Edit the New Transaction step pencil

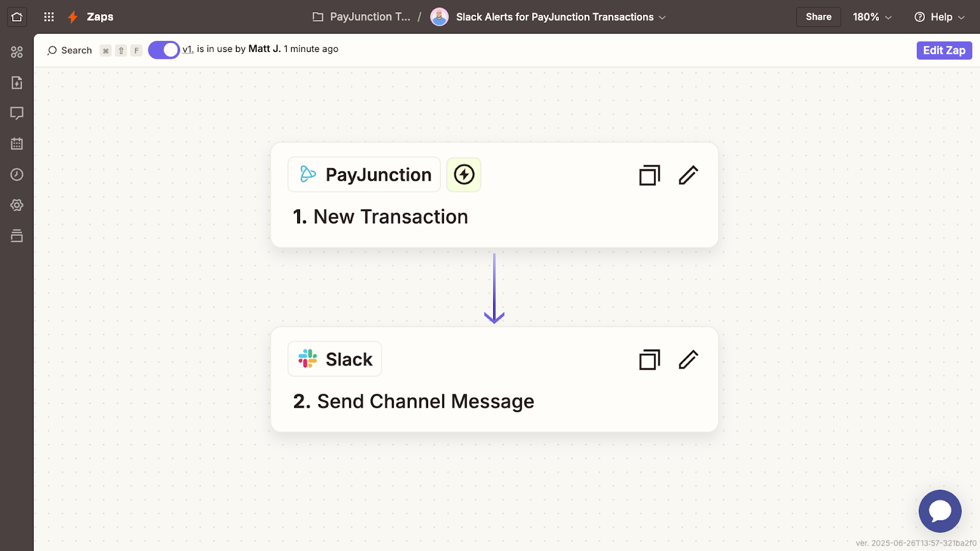coord(688,175)
